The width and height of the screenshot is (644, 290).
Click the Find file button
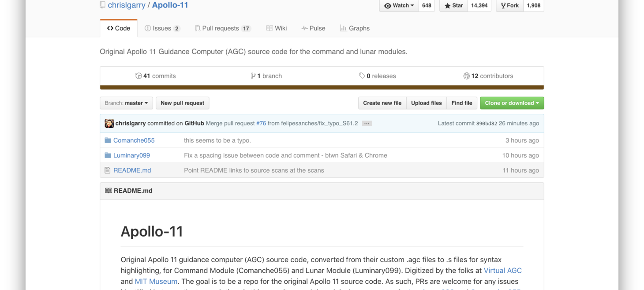pyautogui.click(x=462, y=103)
